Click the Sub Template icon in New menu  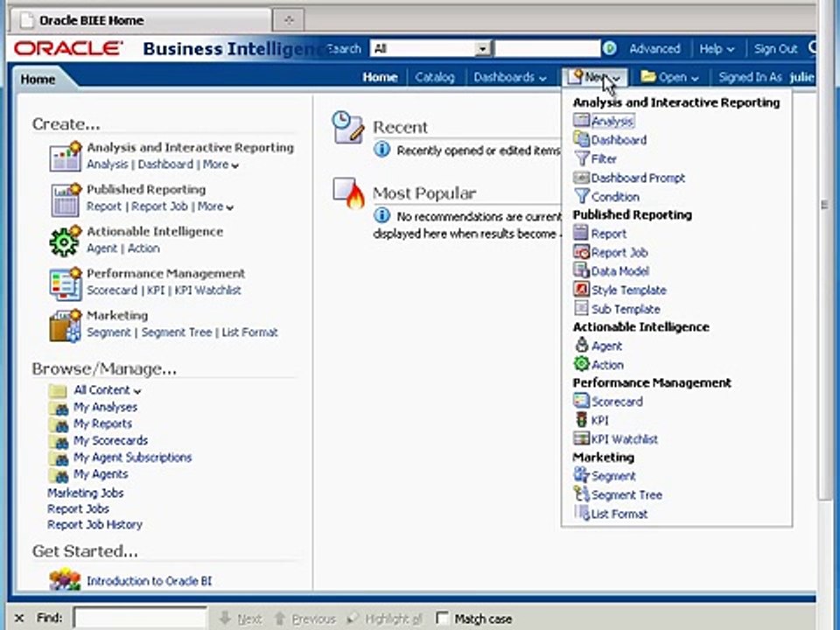coord(581,308)
